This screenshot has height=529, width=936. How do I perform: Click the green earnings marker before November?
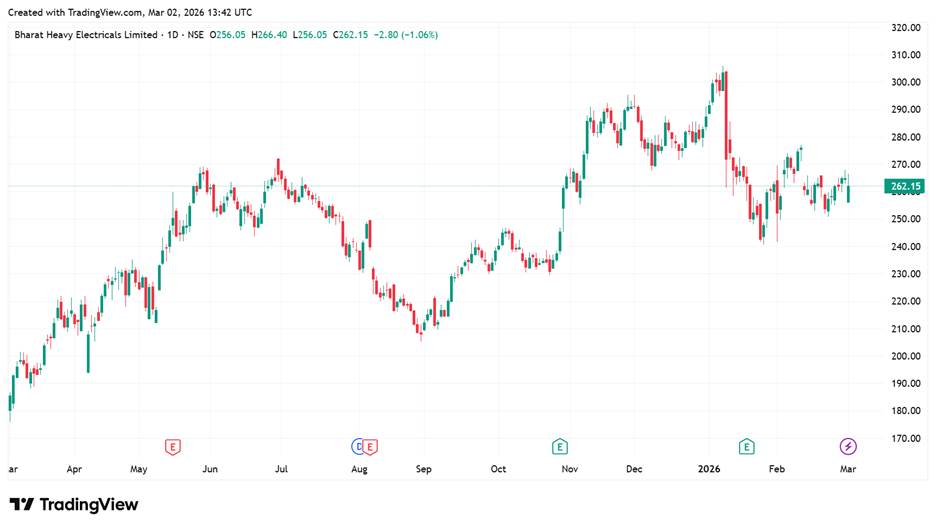[560, 446]
